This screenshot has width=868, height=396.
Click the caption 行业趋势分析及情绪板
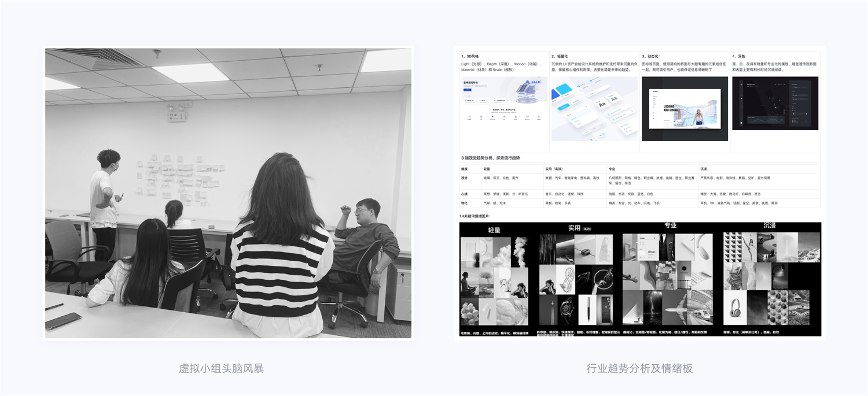[x=639, y=368]
